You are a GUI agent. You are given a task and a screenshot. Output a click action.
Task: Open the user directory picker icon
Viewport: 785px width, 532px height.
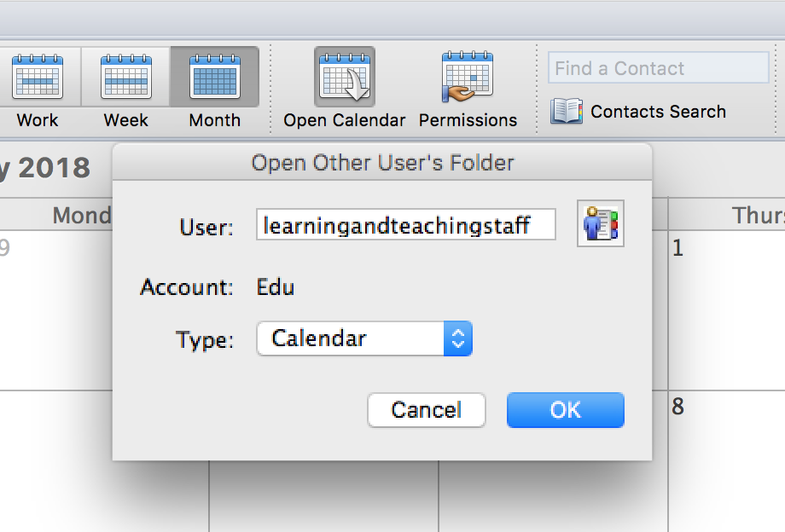(x=600, y=223)
